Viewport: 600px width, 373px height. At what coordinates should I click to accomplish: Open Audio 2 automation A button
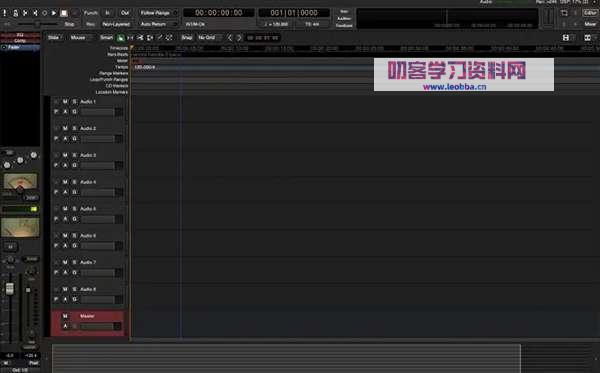tap(65, 138)
